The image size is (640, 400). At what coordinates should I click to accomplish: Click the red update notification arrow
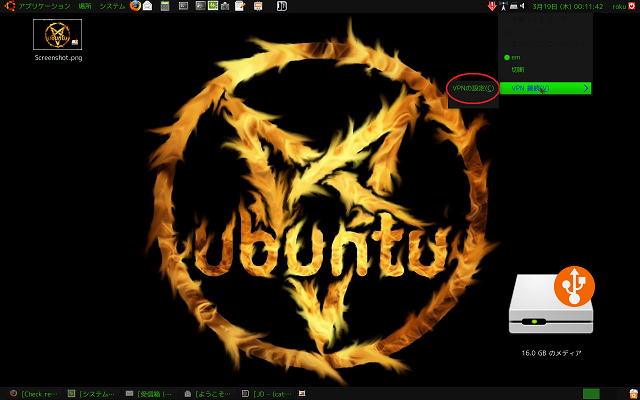[492, 6]
